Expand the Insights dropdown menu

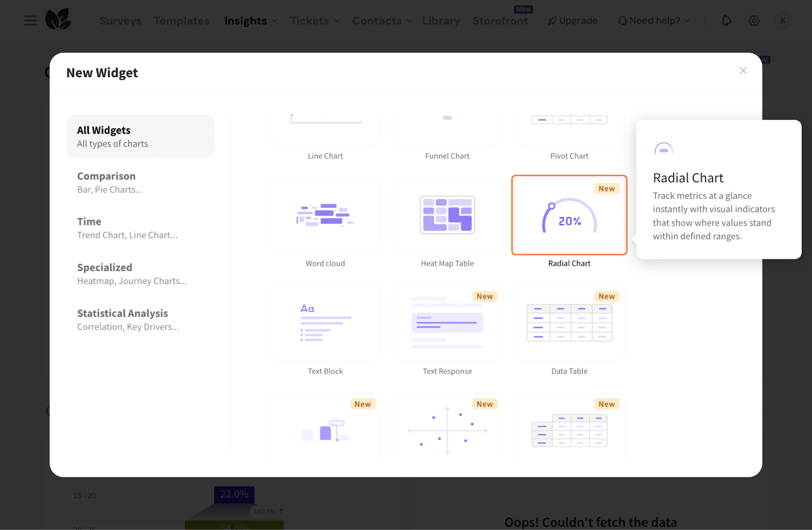tap(251, 21)
